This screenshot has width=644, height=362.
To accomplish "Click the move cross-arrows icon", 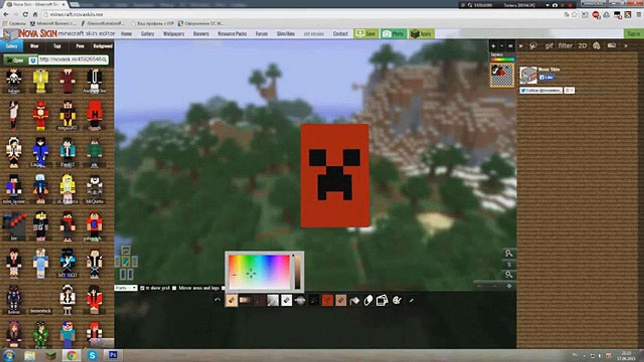I will pyautogui.click(x=509, y=286).
